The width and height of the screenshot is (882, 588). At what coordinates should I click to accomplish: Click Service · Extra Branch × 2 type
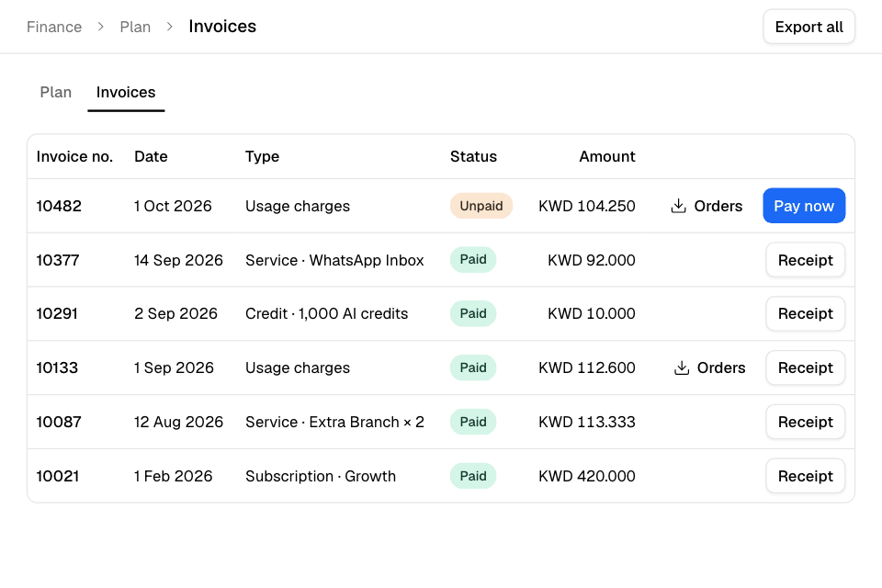pyautogui.click(x=334, y=422)
